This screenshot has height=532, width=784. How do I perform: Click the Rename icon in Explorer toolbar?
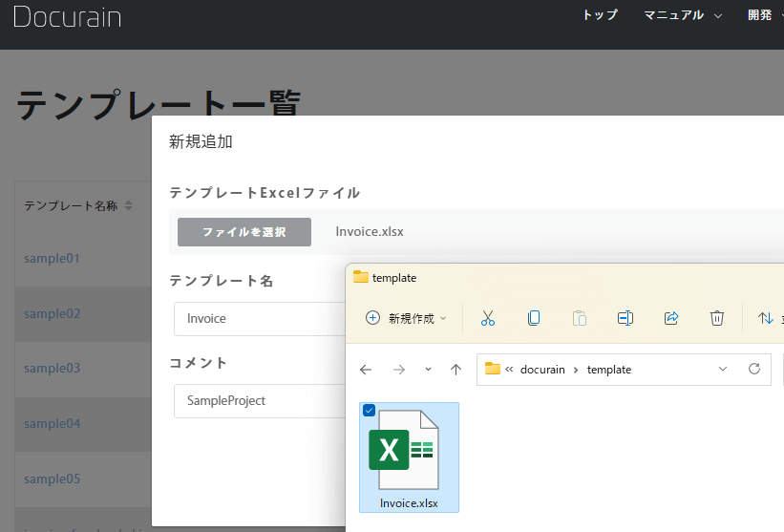pos(625,318)
